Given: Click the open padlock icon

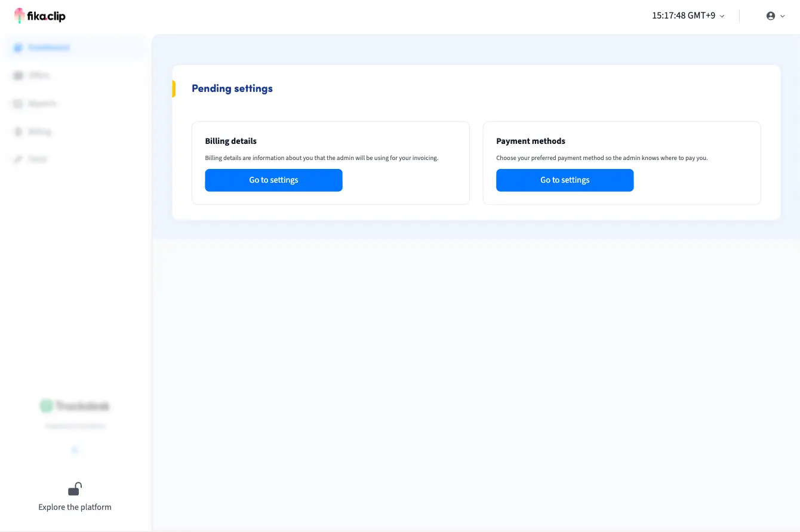Looking at the screenshot, I should click(x=75, y=489).
